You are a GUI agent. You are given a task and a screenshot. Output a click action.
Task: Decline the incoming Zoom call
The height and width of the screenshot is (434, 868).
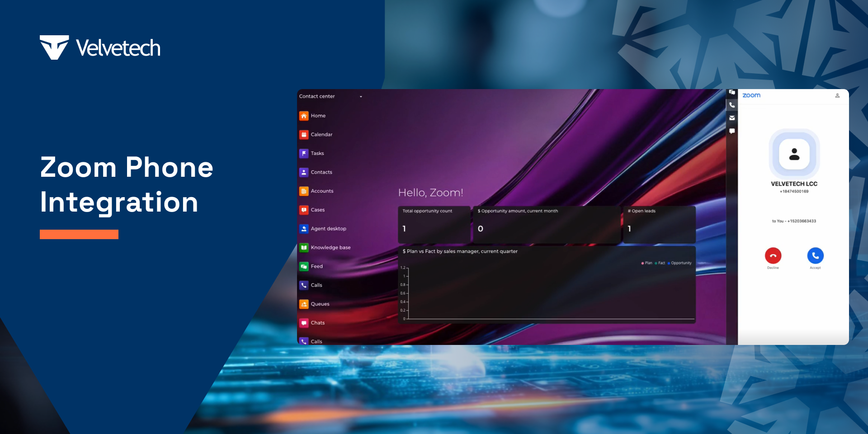(x=773, y=256)
